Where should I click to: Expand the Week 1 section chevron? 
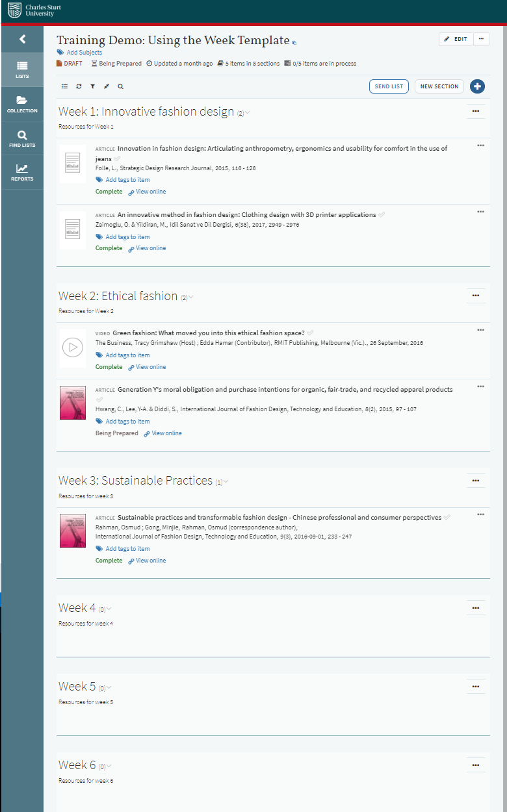[250, 112]
